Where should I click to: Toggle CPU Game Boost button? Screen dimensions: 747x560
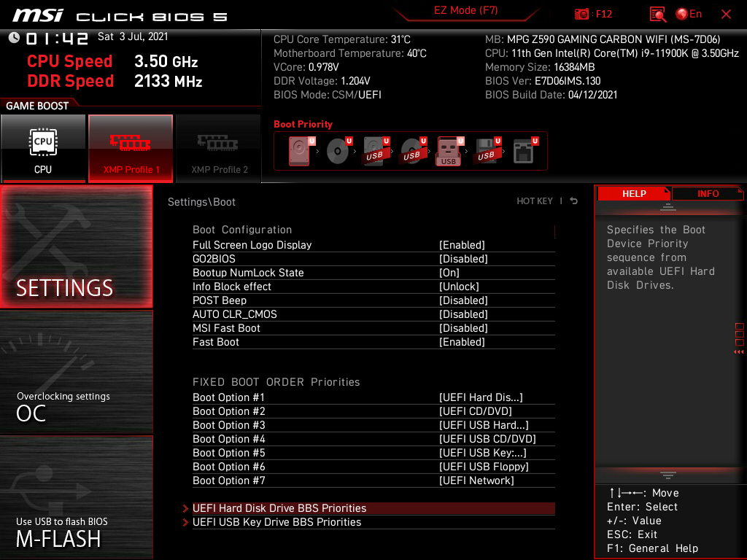pos(43,148)
